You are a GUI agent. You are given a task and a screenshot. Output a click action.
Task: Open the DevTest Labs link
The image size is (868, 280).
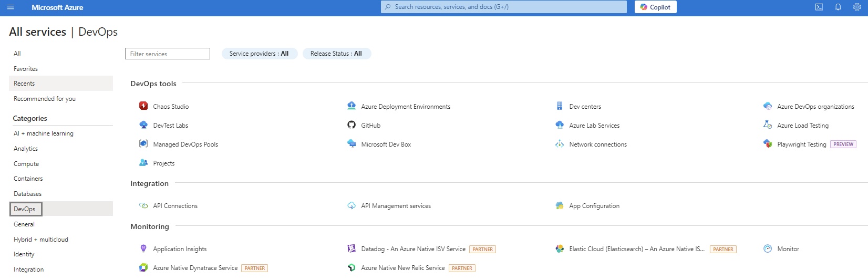(x=170, y=126)
